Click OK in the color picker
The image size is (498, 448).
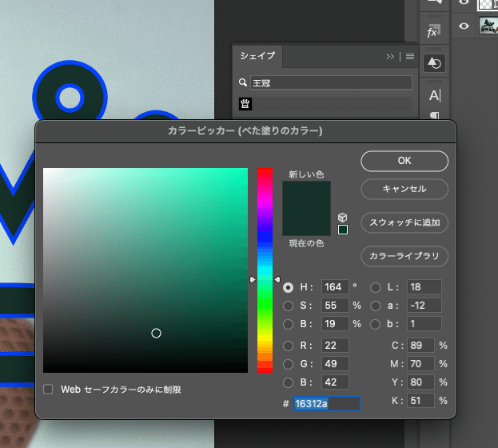[x=404, y=161]
